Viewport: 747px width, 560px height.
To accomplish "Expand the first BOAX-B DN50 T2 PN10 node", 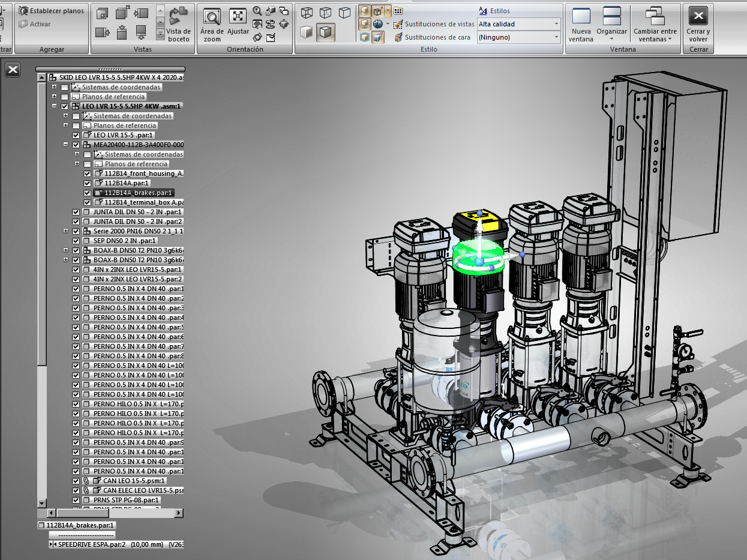I will coord(65,250).
